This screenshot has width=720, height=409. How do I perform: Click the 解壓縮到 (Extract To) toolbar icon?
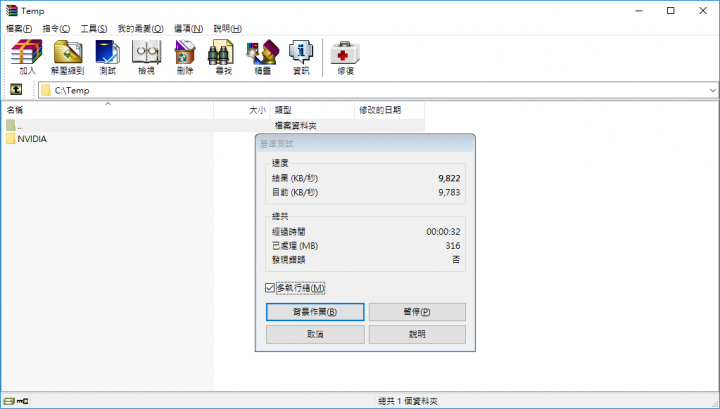tap(68, 57)
